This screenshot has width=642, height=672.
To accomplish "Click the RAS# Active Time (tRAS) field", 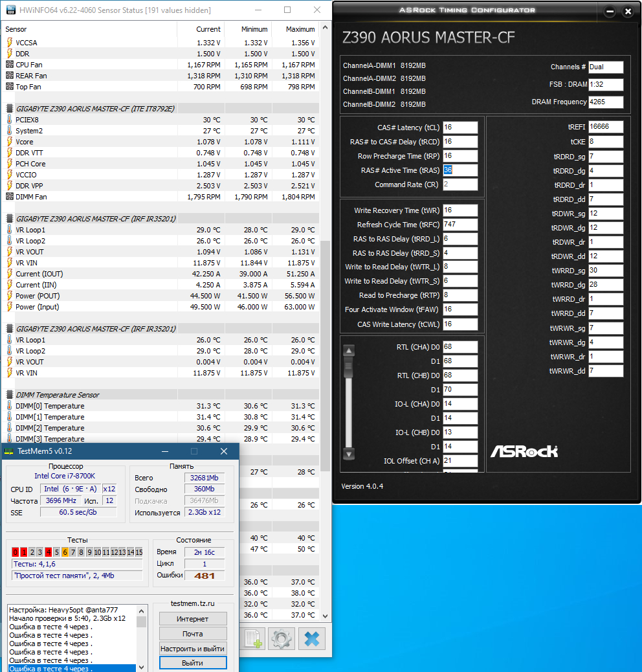I will pyautogui.click(x=460, y=170).
